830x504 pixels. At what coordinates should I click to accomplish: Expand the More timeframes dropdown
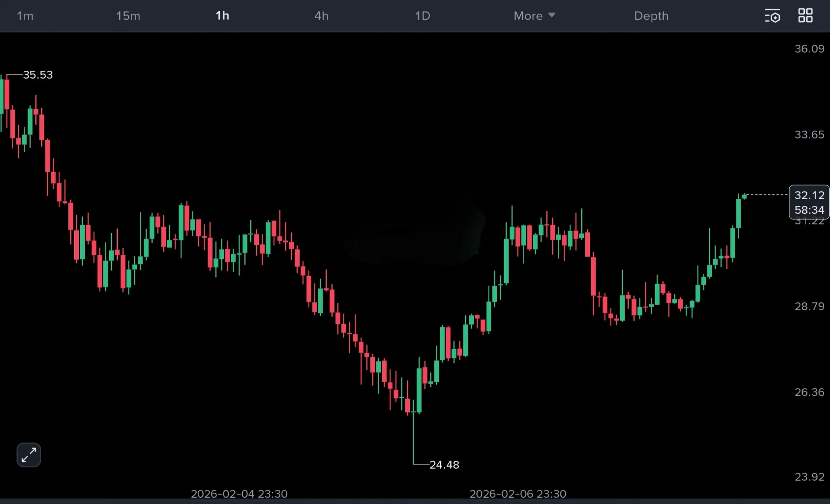point(528,16)
